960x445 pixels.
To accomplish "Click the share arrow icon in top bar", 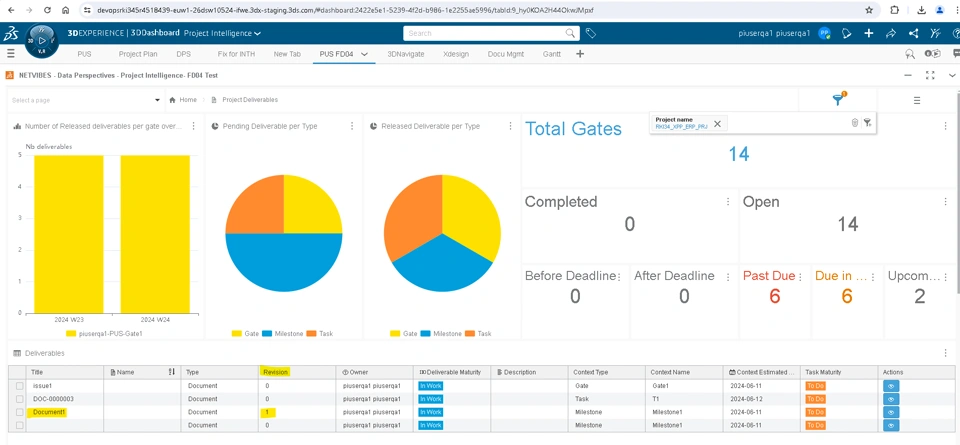I will click(x=891, y=33).
